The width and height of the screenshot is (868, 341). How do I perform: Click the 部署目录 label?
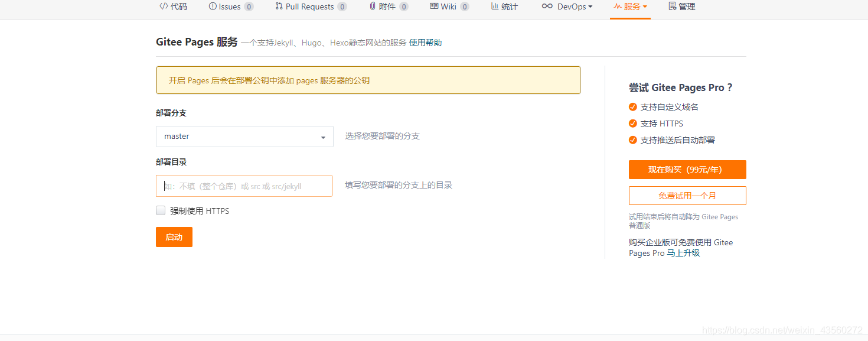point(171,162)
